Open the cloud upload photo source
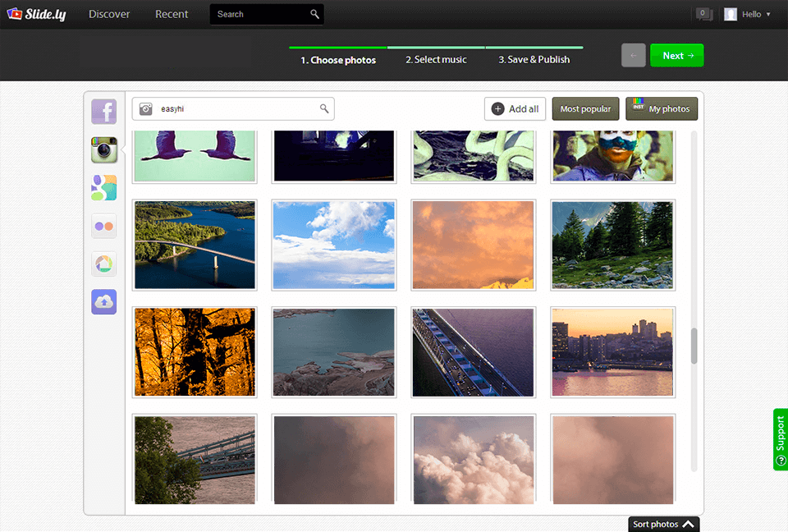Viewport: 788px width, 532px height. 103,301
